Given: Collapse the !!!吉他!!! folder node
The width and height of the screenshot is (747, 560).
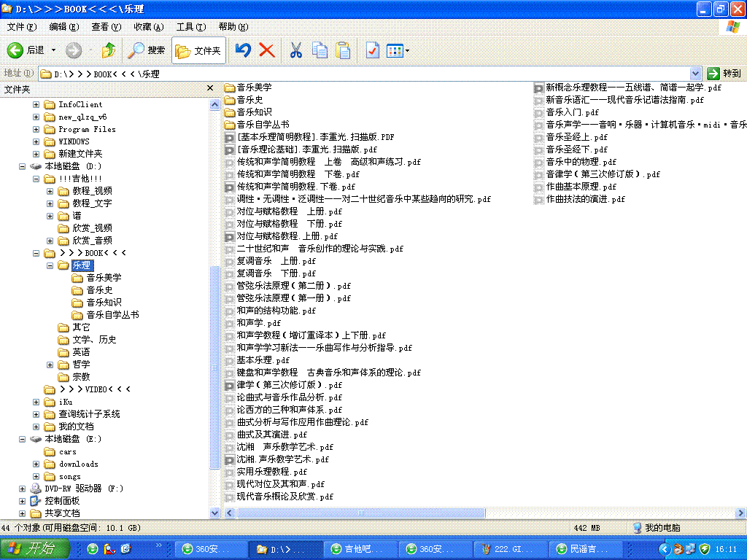Looking at the screenshot, I should click(x=36, y=179).
